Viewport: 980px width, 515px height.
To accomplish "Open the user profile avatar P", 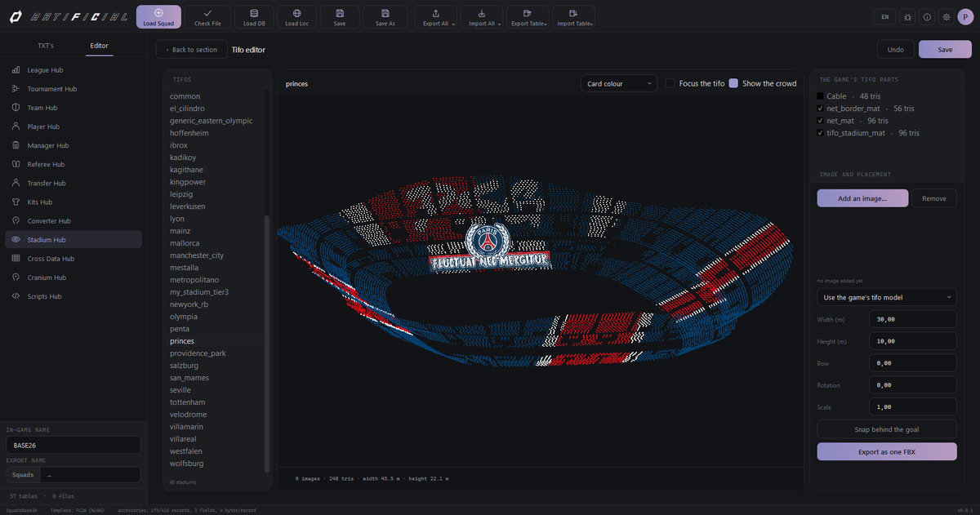I will (x=964, y=16).
